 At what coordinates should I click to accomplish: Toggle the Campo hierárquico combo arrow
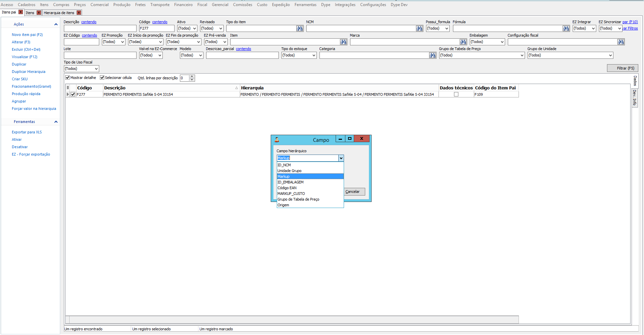pyautogui.click(x=341, y=158)
